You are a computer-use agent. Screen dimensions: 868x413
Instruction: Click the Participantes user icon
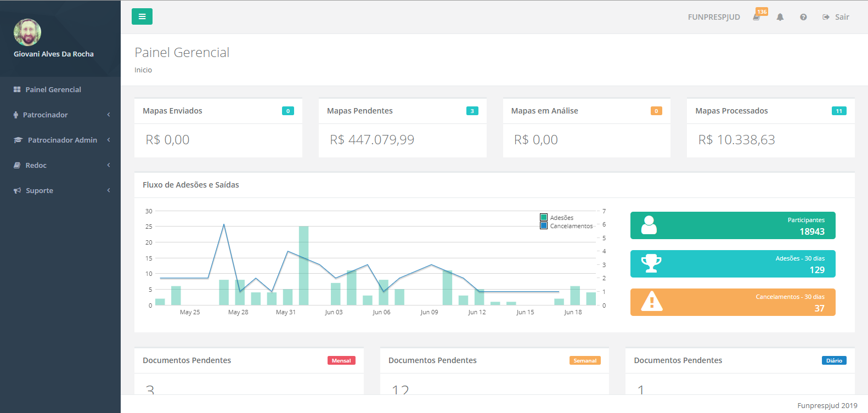[x=649, y=225]
